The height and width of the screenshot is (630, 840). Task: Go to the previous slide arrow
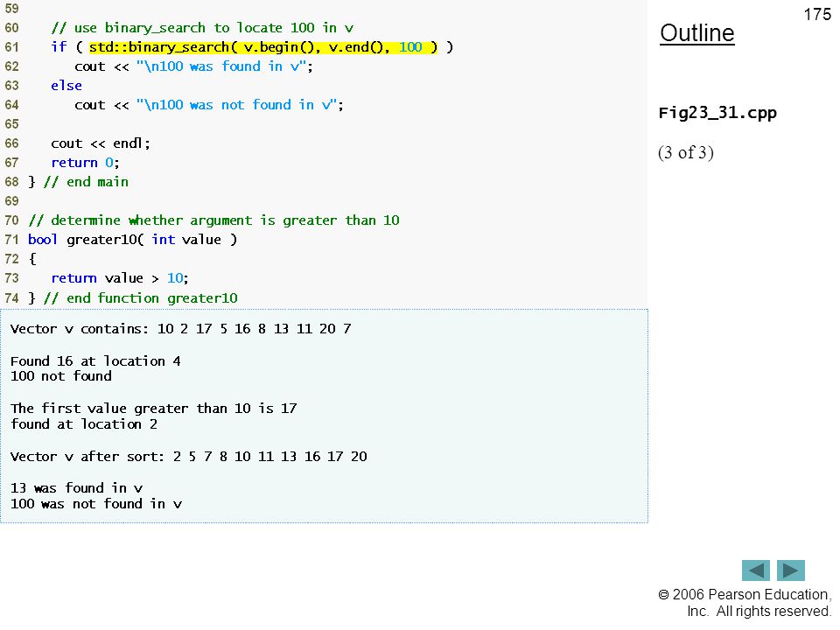pos(755,570)
